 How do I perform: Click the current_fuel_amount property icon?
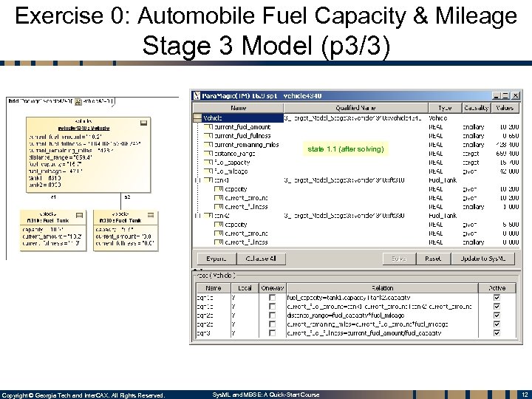tap(208, 127)
